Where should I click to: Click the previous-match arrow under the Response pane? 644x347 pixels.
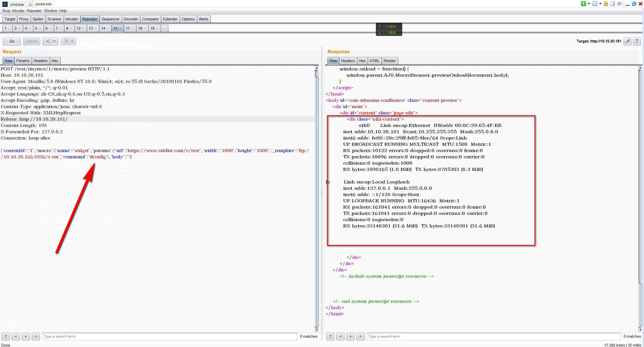pyautogui.click(x=340, y=336)
